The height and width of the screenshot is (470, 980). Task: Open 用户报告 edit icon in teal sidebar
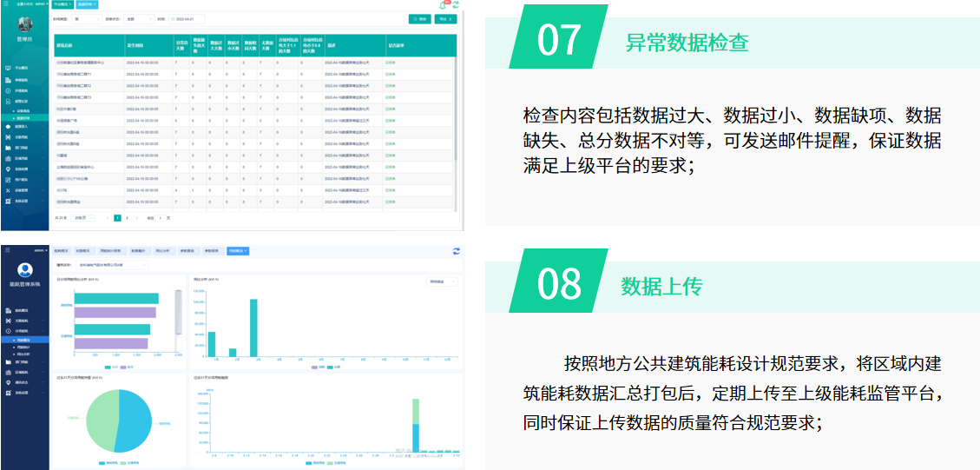click(8, 180)
